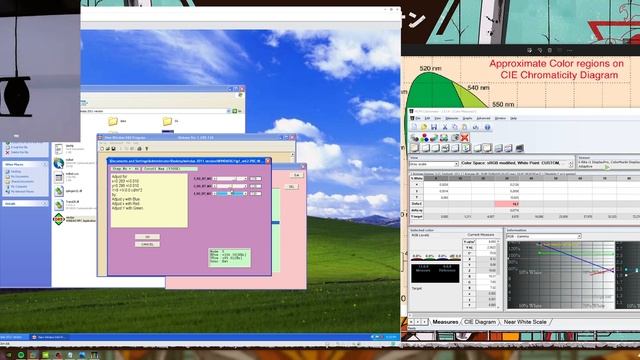Click the highlighted bottom slider in purple dialog
The height and width of the screenshot is (360, 640).
[x=230, y=193]
